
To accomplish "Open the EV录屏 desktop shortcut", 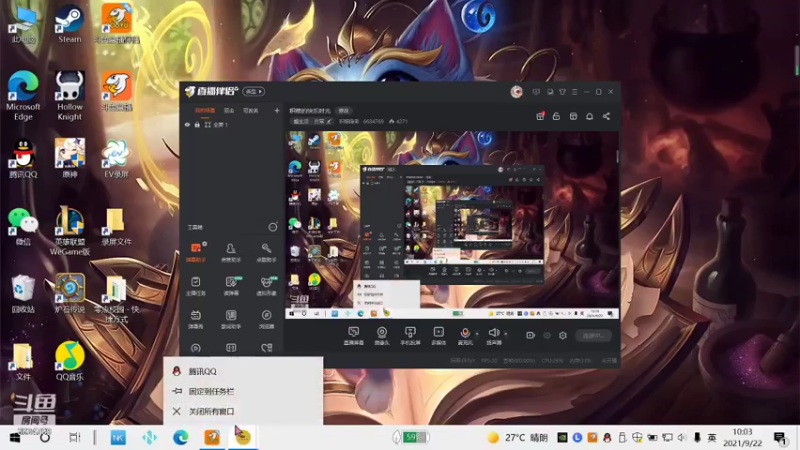I will pos(116,159).
